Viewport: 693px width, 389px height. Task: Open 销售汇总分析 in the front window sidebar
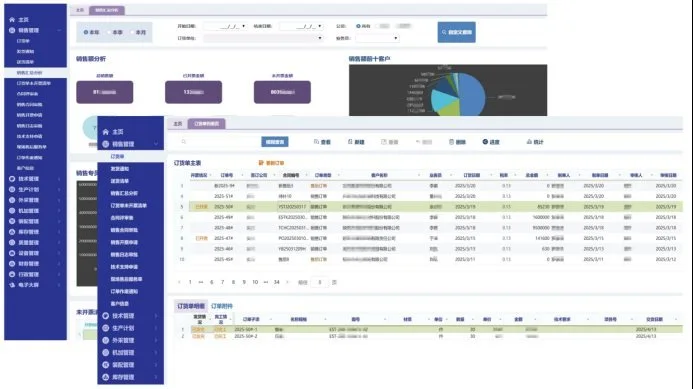tap(124, 193)
